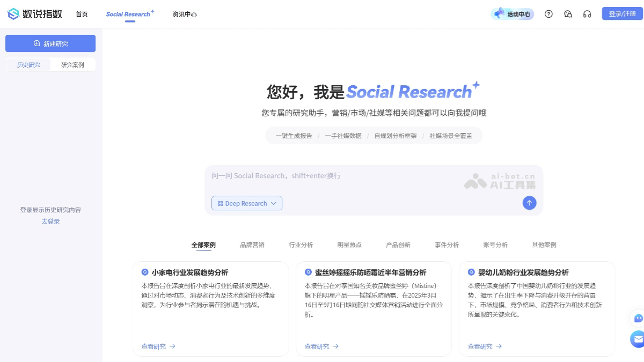
Task: Click the 登录/注册 button
Action: click(x=622, y=14)
